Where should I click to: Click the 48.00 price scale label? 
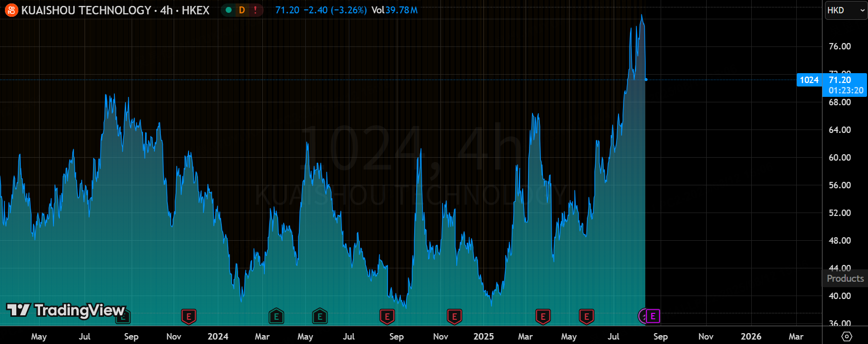[840, 241]
